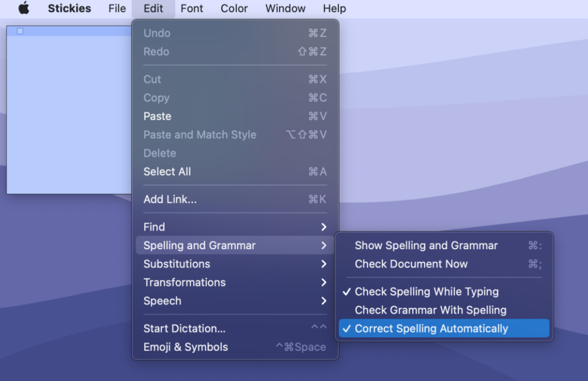Image resolution: width=588 pixels, height=381 pixels.
Task: Open the Font menu
Action: tap(192, 9)
